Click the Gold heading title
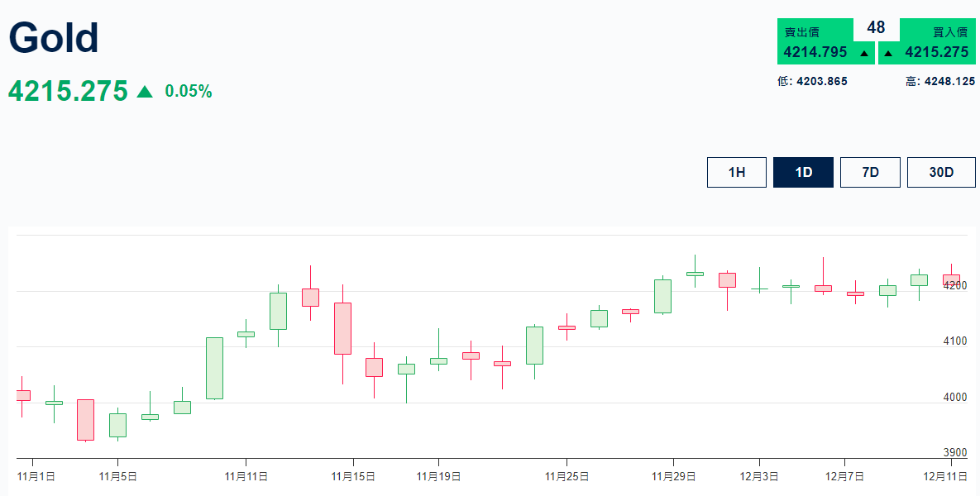980x496 pixels. [54, 38]
